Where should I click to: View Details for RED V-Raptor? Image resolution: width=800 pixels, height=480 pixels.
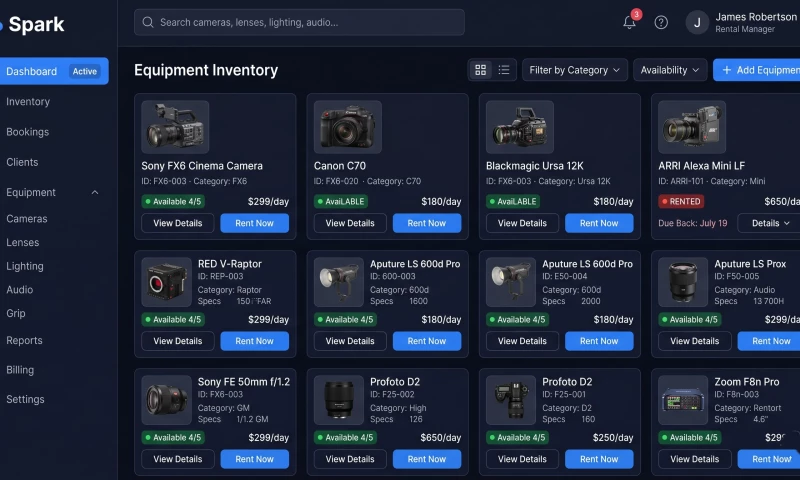click(178, 341)
